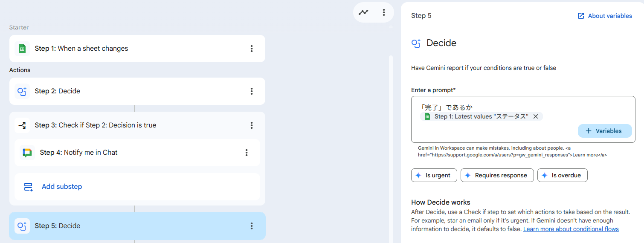This screenshot has height=243, width=644.
Task: Click the Google Sheets icon in Step 1
Action: (x=22, y=49)
